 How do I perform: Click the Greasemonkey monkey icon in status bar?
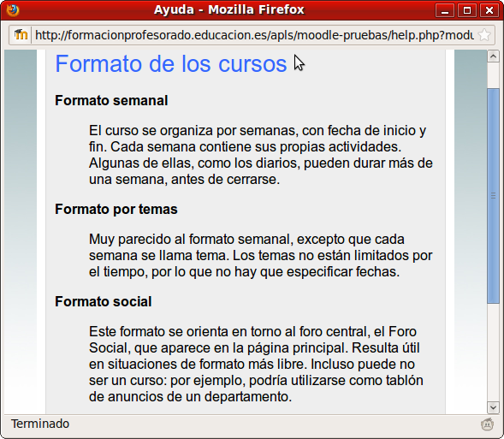tap(487, 424)
